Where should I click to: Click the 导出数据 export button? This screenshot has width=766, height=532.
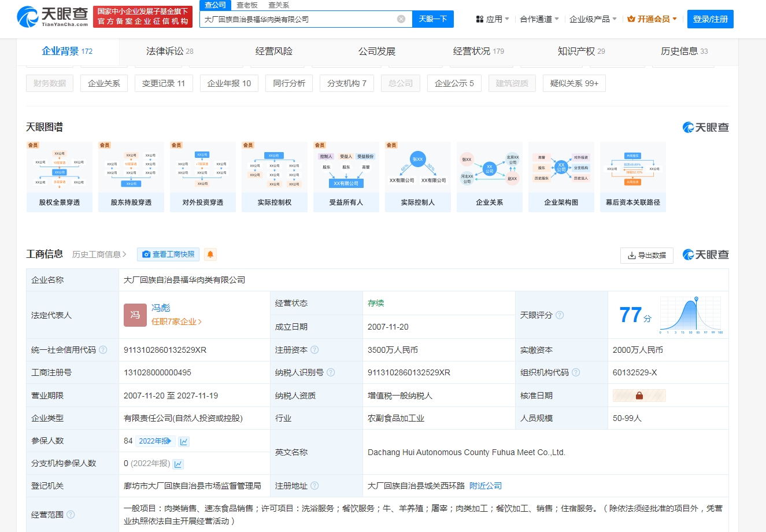pos(646,255)
